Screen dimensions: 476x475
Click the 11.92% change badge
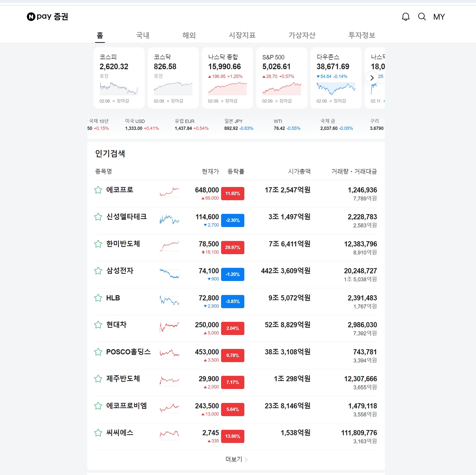click(233, 193)
